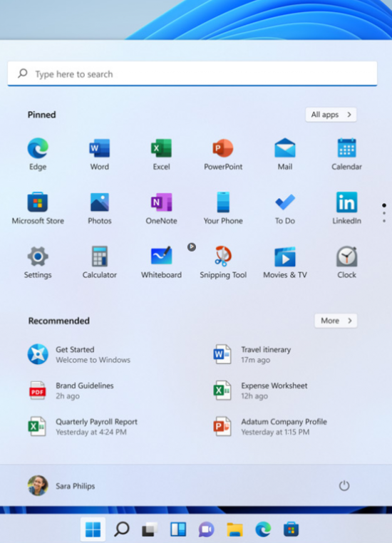The height and width of the screenshot is (543, 392).
Task: Open Microsoft Store pinned tile
Action: (38, 208)
